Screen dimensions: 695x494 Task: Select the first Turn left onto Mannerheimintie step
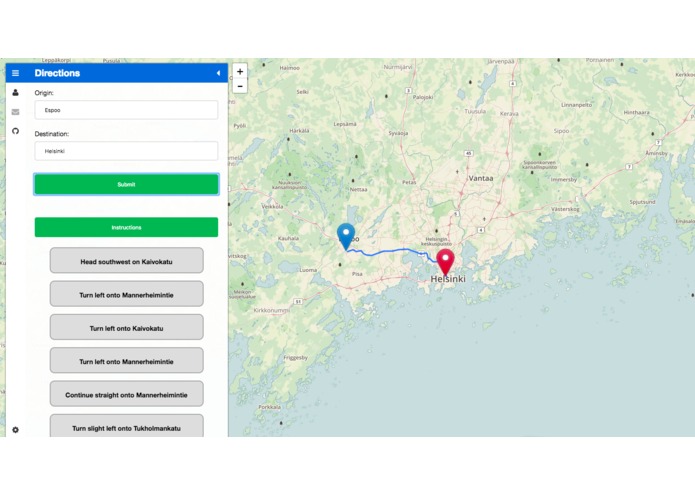click(127, 294)
